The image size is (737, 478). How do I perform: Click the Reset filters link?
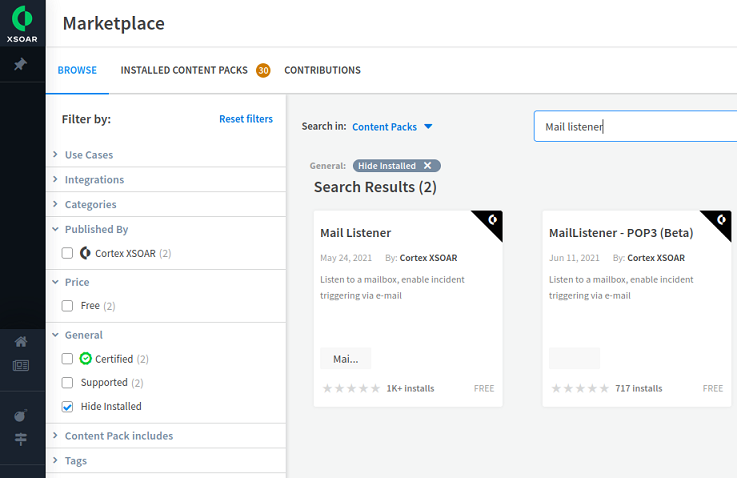pos(245,119)
